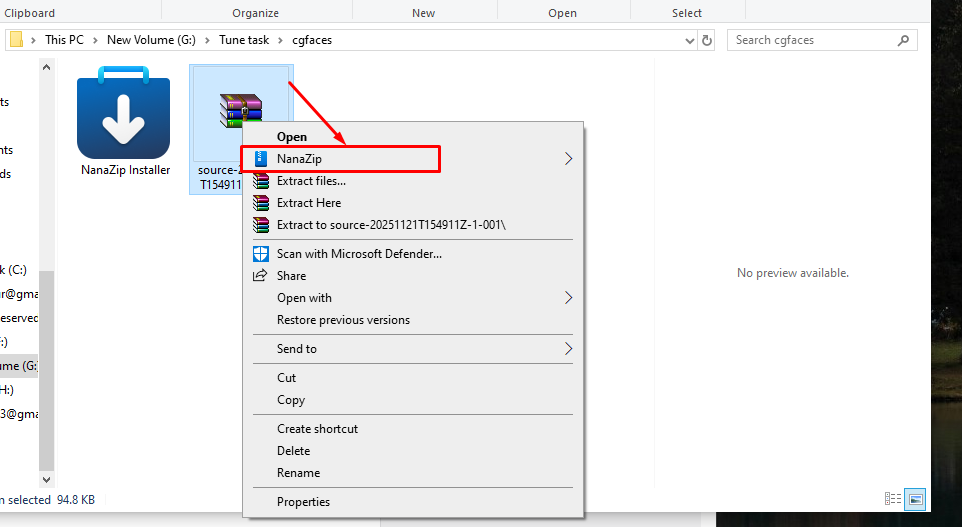Click the WinRAR icon beside Extract Here
Screen dimensions: 962x527
pos(261,203)
